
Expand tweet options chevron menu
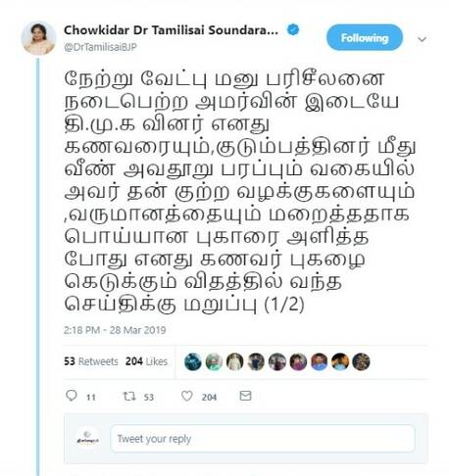tap(423, 39)
